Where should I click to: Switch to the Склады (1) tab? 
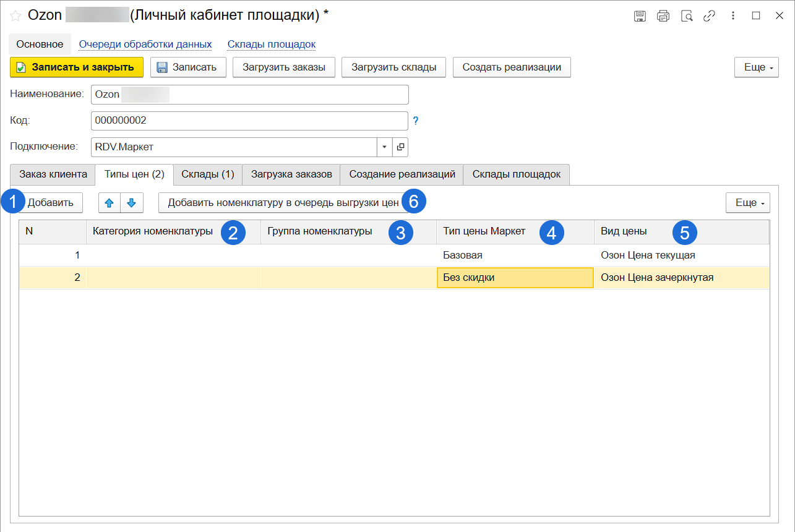tap(207, 174)
